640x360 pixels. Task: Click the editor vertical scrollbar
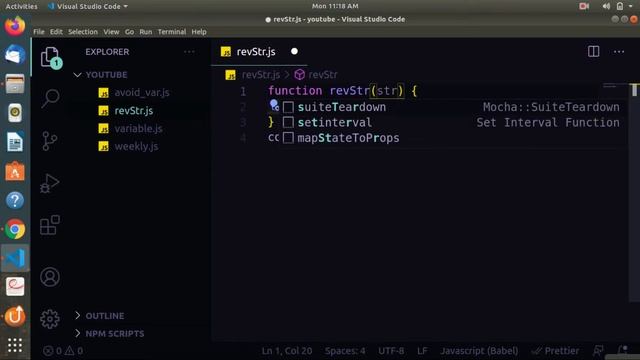click(634, 192)
